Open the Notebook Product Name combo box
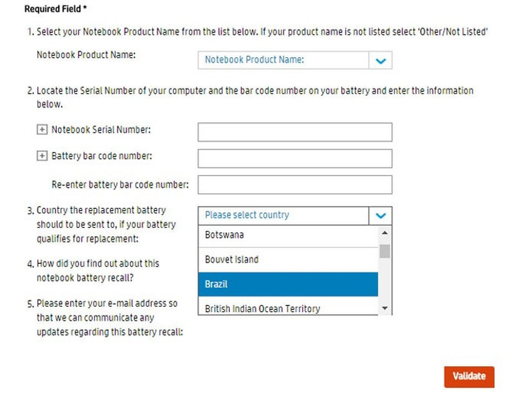Image resolution: width=532 pixels, height=403 pixels. click(283, 61)
